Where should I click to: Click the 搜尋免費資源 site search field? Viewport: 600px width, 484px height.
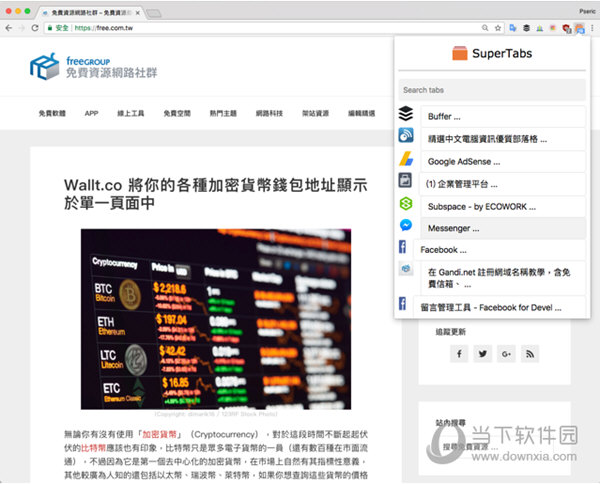(x=494, y=447)
